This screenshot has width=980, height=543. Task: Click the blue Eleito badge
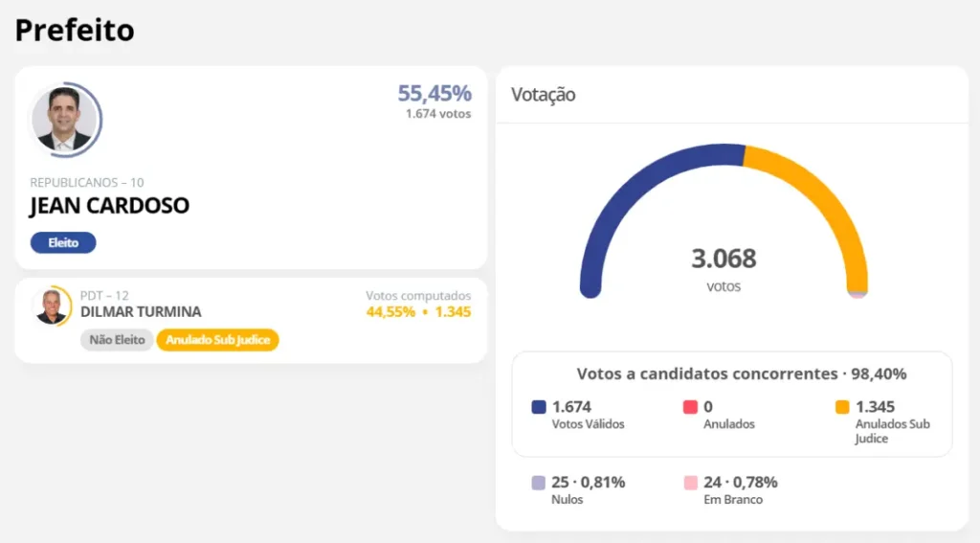coord(63,243)
